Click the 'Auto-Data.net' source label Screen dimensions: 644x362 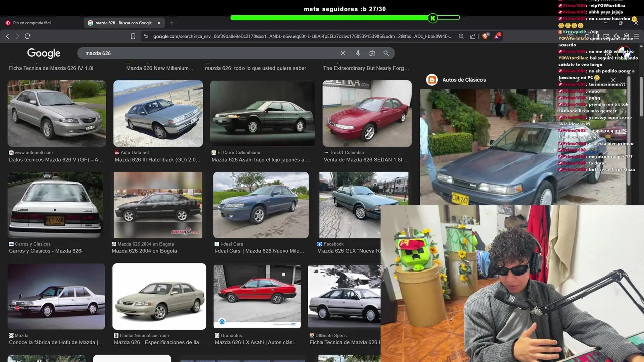(135, 152)
